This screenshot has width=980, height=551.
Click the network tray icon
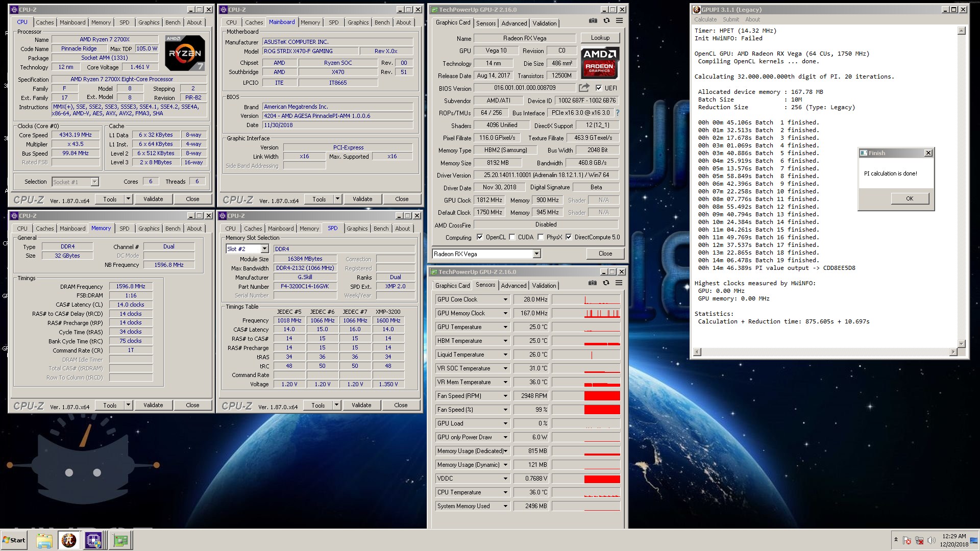pos(919,540)
